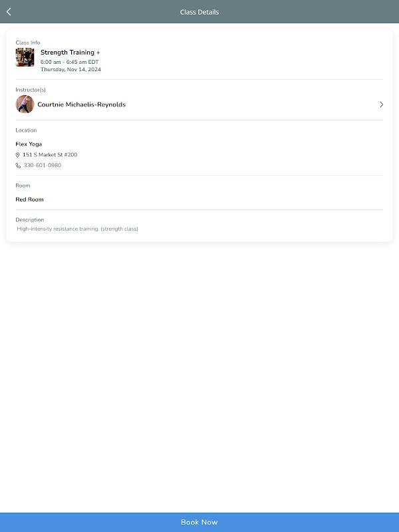Click the Thursday, Nov 14, 2024 date
This screenshot has height=532, width=399.
70,69
